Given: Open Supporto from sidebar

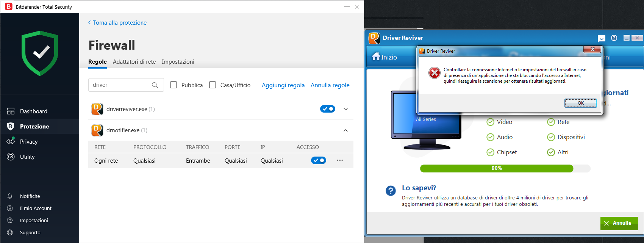Looking at the screenshot, I should (x=30, y=232).
